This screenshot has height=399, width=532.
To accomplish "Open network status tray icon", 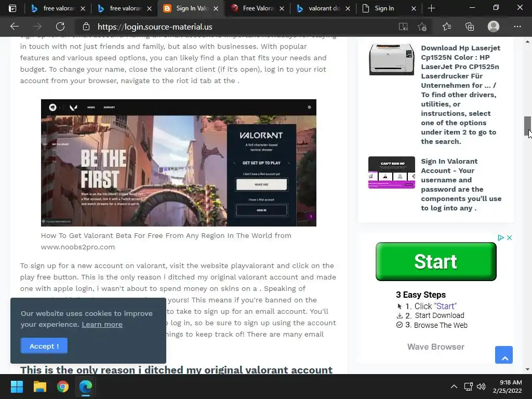I will point(469,387).
